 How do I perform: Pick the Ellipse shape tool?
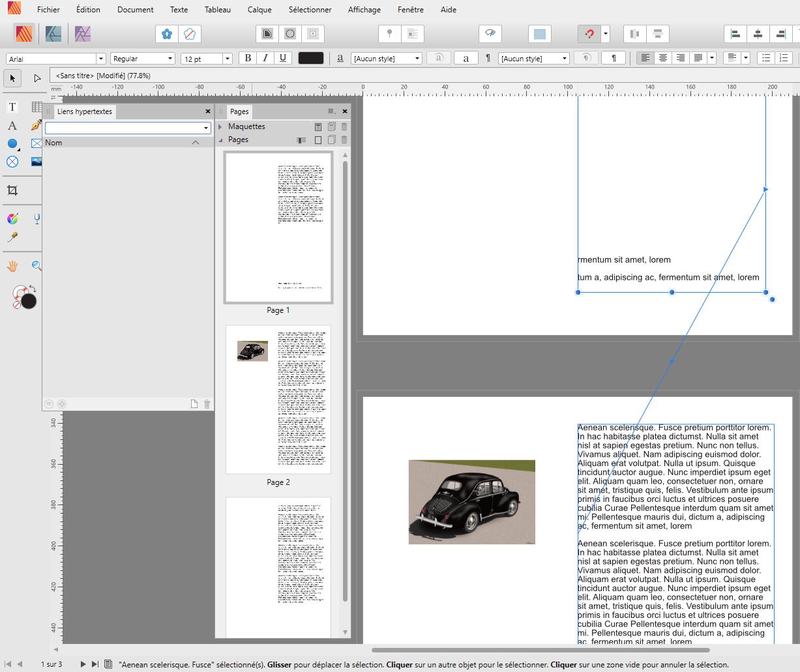(x=12, y=144)
